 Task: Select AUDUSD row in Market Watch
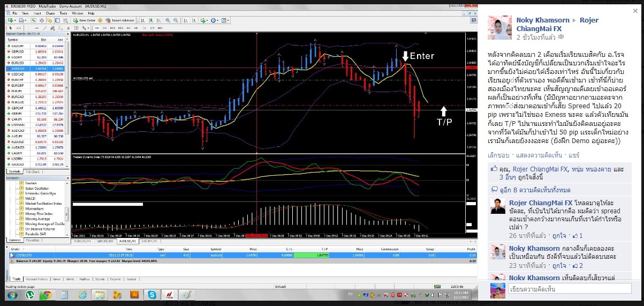(x=36, y=69)
